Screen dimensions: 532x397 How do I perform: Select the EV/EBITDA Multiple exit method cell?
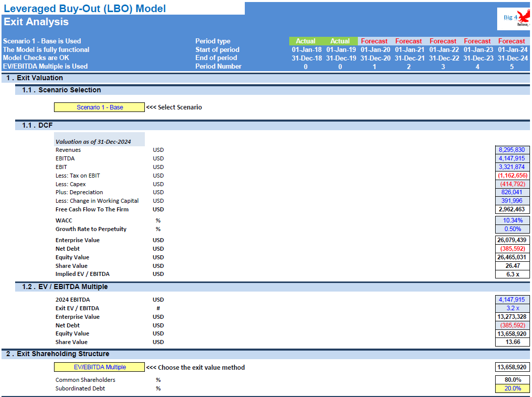tap(99, 367)
